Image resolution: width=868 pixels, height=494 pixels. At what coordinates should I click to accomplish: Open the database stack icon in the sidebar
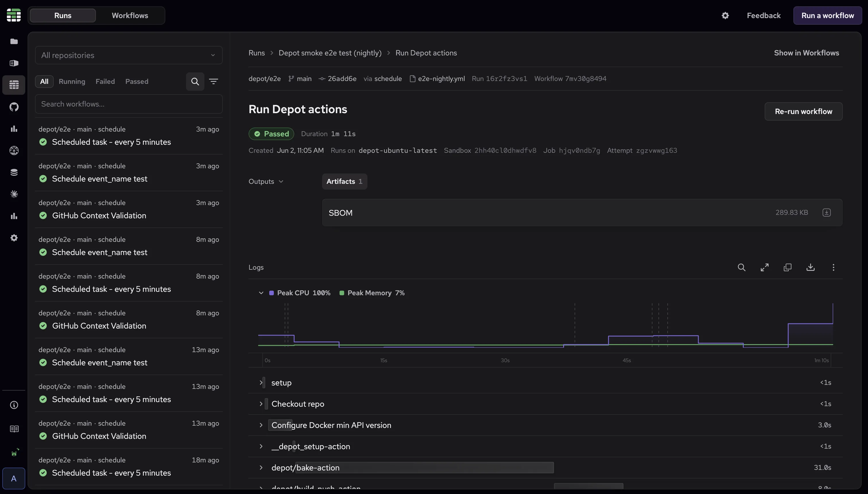click(x=14, y=172)
